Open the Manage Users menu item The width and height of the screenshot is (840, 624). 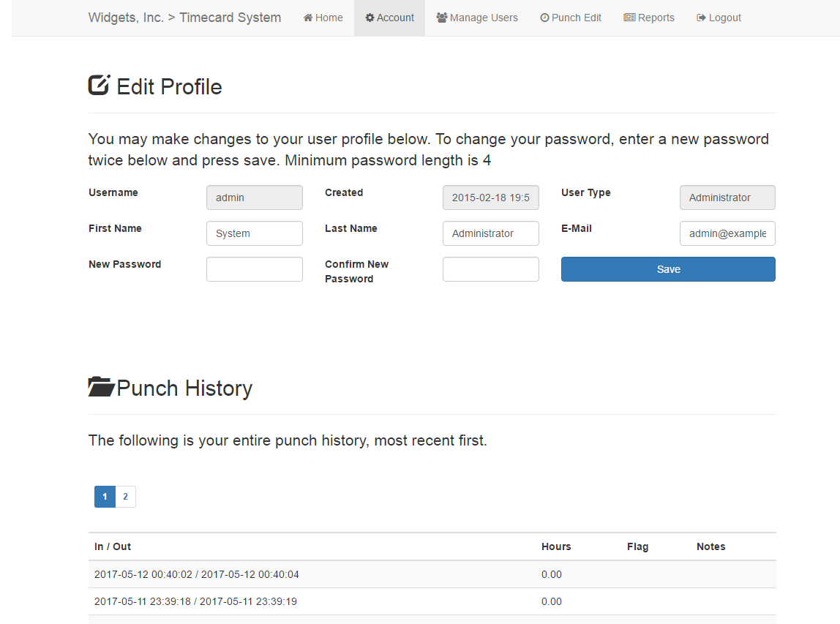pyautogui.click(x=477, y=18)
